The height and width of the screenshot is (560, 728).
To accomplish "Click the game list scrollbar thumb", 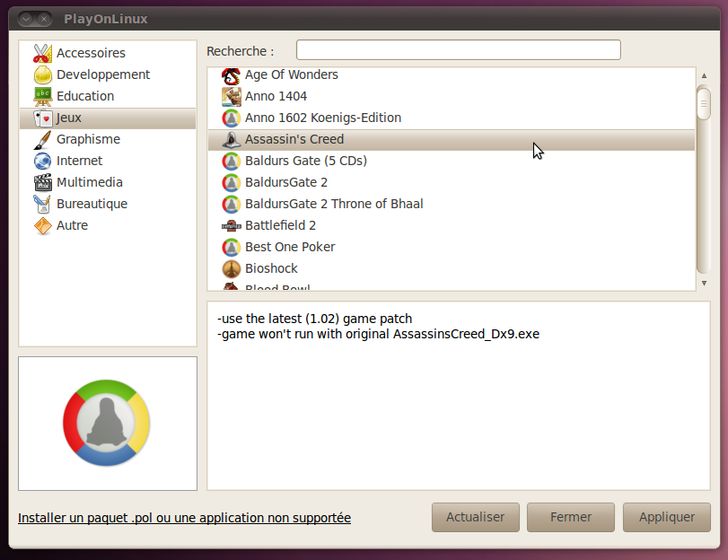I will [704, 103].
